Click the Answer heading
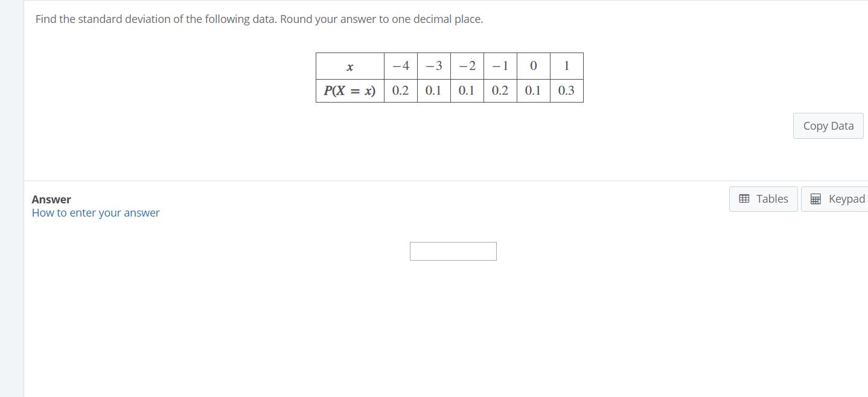Viewport: 868px width, 397px height. point(51,199)
